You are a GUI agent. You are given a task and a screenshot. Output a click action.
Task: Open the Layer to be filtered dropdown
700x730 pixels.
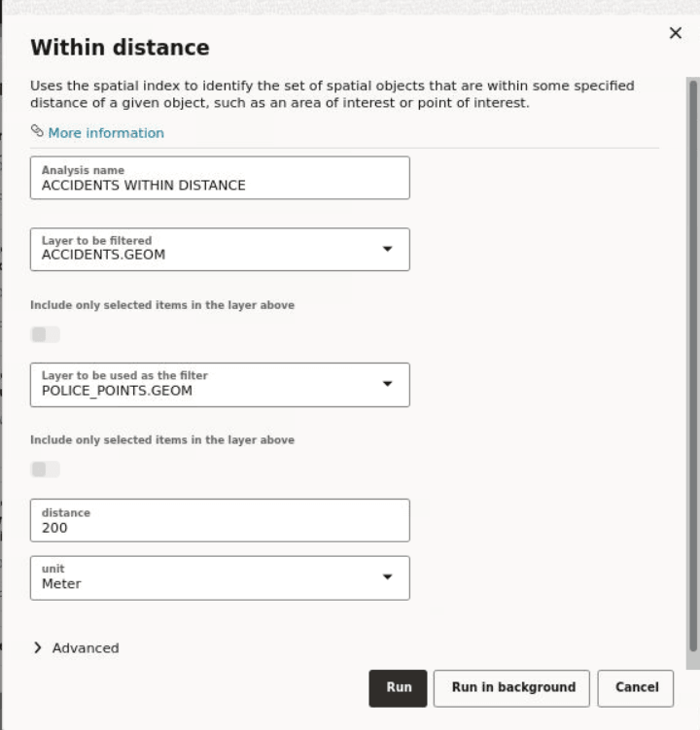pos(220,250)
